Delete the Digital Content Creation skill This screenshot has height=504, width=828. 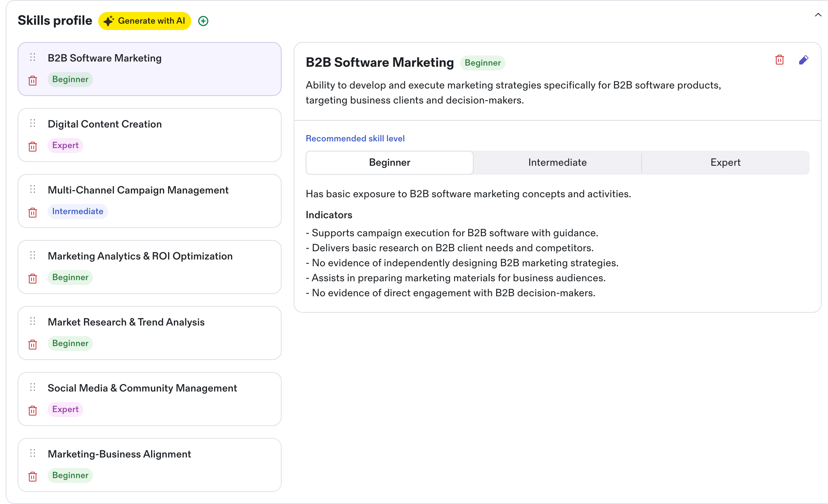(33, 147)
